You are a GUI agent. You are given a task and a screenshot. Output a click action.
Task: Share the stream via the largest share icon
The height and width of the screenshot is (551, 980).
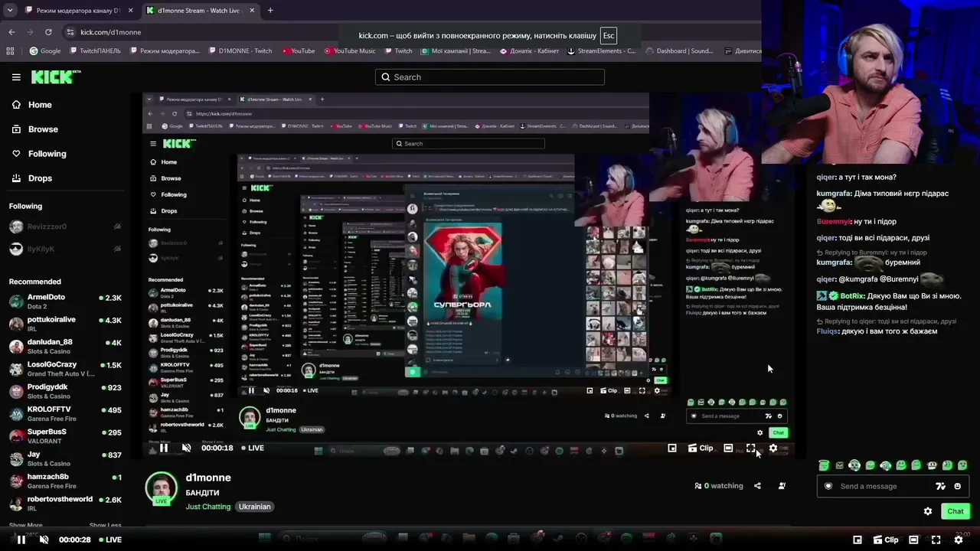(757, 486)
